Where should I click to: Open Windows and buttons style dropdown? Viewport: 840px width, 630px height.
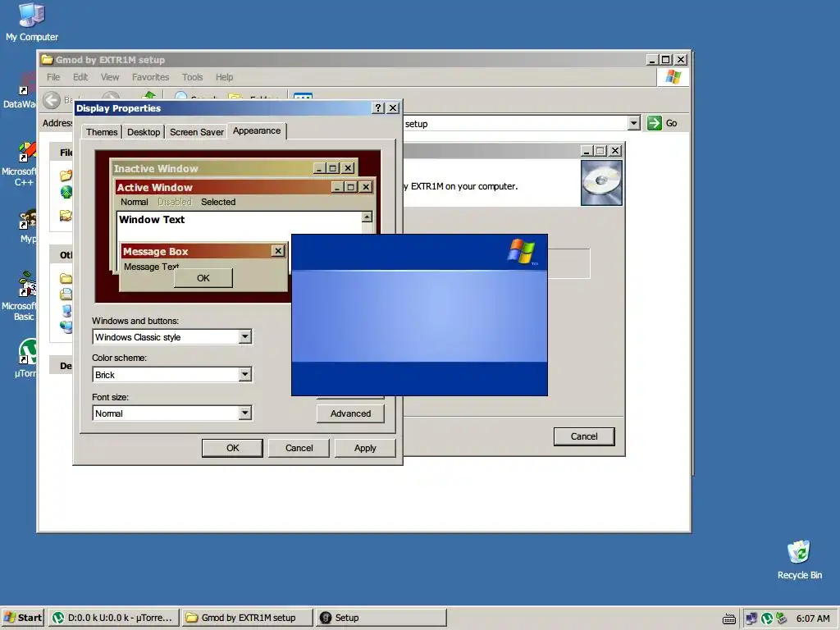[244, 337]
